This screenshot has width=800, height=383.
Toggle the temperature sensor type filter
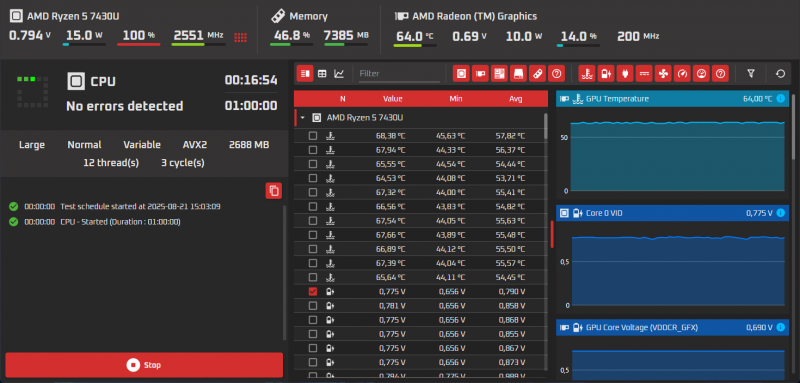[x=587, y=74]
